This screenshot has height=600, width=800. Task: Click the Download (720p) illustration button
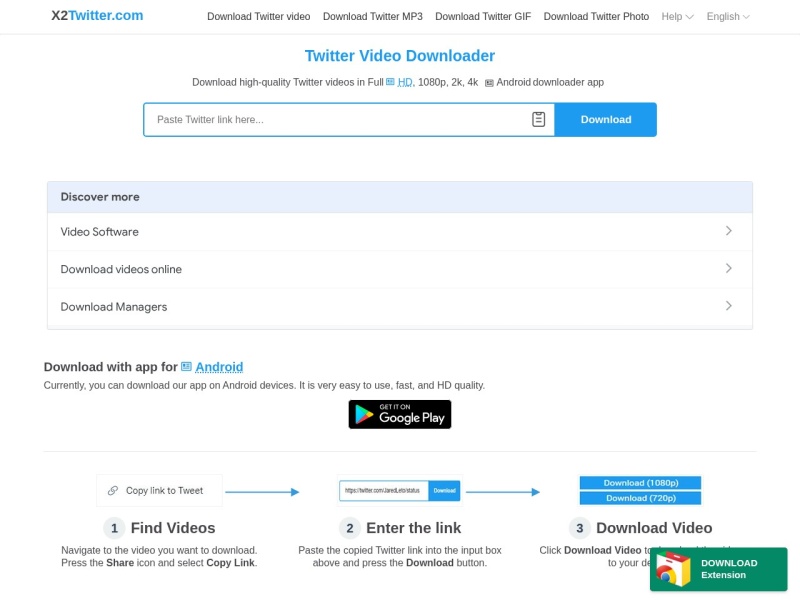(x=640, y=498)
